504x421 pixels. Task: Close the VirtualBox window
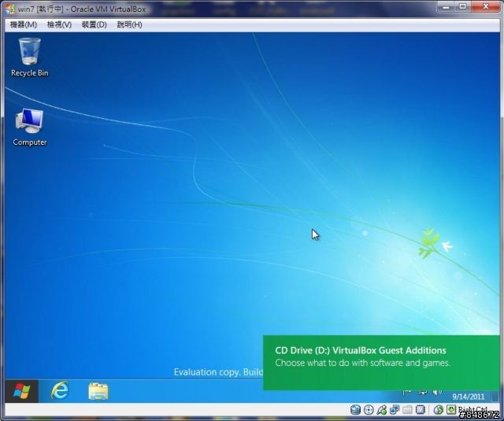485,6
